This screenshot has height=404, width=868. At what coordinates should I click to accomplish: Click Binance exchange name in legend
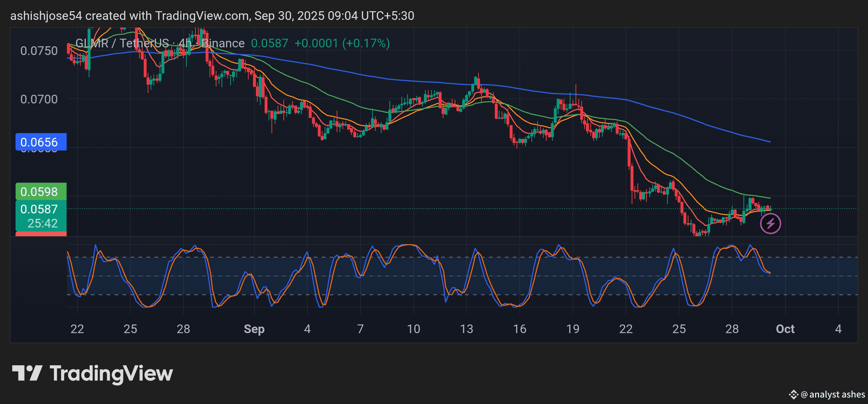[x=223, y=43]
